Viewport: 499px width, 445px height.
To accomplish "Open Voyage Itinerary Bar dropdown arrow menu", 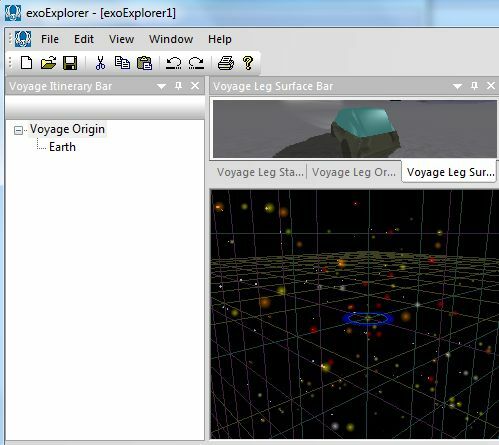I will click(x=161, y=86).
